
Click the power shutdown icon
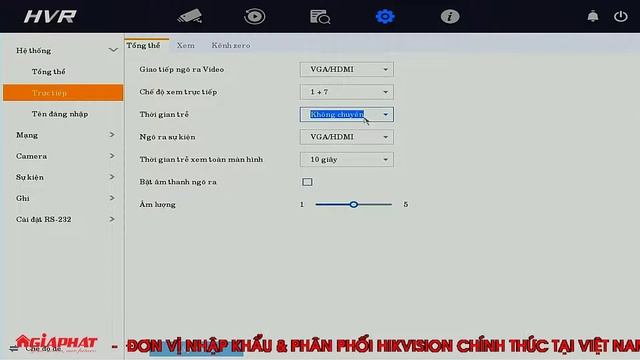click(620, 16)
